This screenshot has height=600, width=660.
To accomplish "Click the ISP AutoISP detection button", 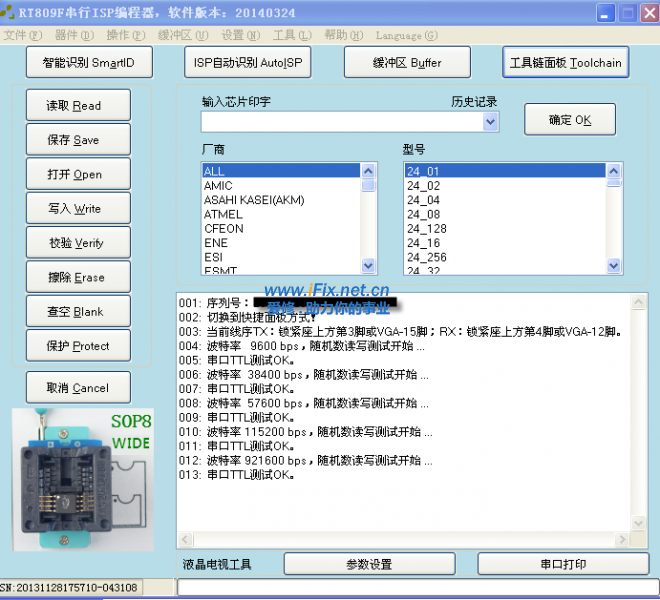I will point(247,62).
